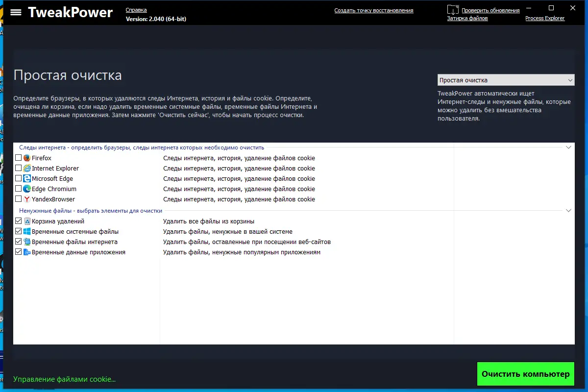
Task: Click 'Удалить файлы, ненужные популярным приложениям' text
Action: point(242,252)
